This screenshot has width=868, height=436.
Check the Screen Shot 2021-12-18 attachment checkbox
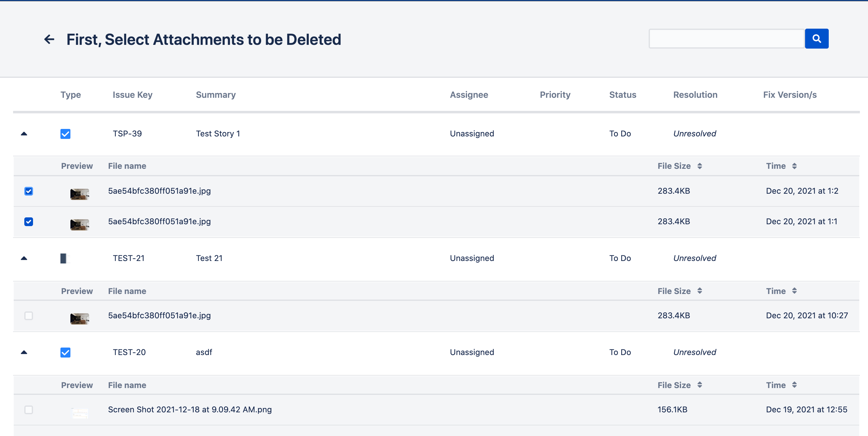click(29, 410)
